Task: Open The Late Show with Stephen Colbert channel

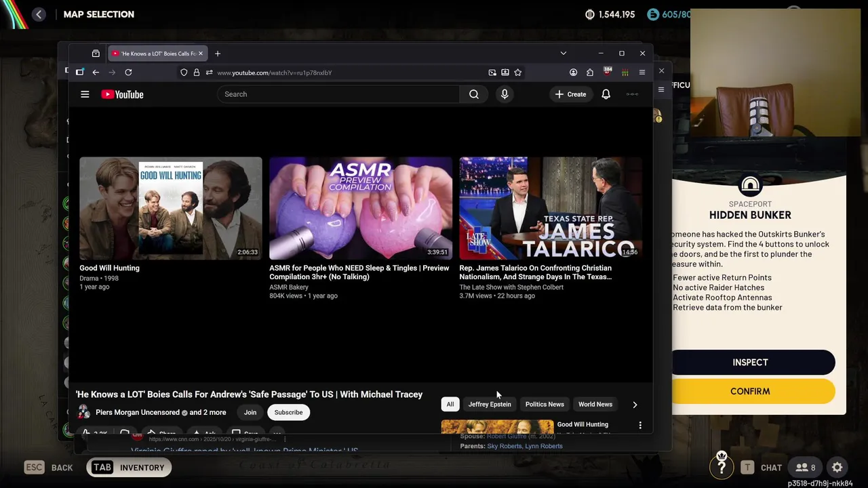Action: click(511, 287)
